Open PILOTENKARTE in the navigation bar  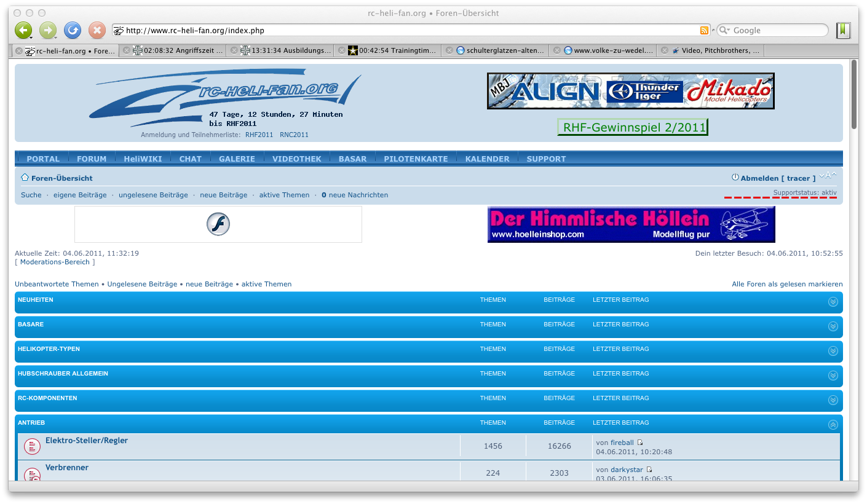point(416,159)
